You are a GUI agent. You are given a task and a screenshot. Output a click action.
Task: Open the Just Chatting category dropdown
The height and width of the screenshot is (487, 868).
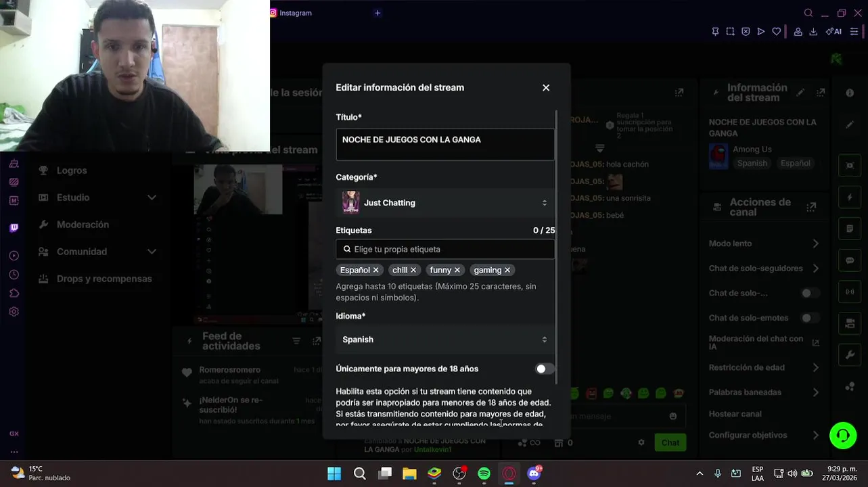point(445,203)
